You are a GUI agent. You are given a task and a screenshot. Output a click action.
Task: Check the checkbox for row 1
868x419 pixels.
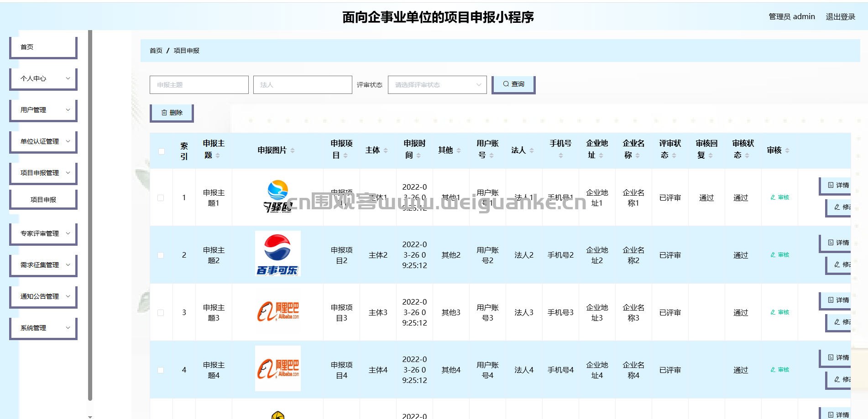161,198
